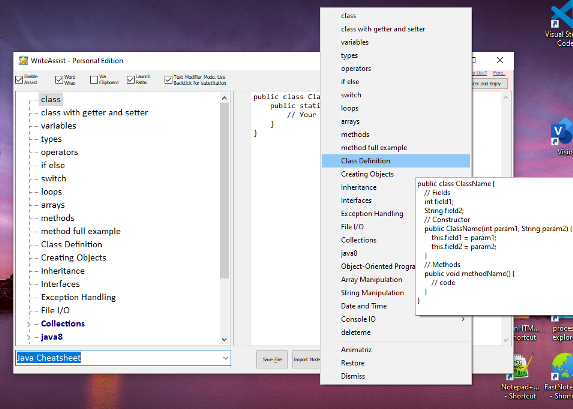Click the tree panel scroll down arrow

point(224,339)
